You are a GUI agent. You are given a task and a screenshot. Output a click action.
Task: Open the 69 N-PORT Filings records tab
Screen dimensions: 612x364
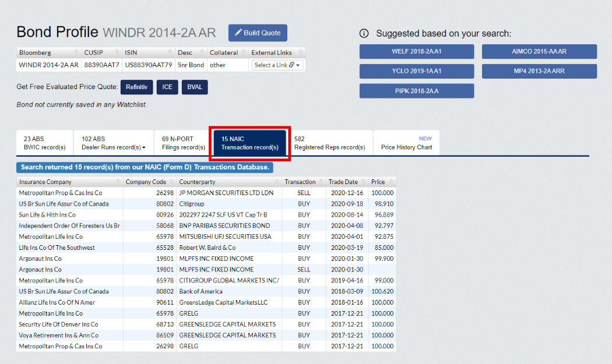click(183, 143)
